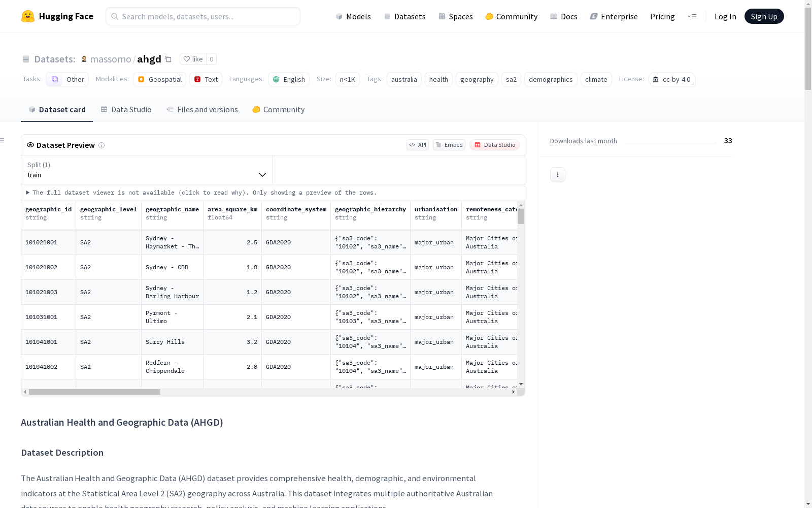Open the more navigation menu icon
This screenshot has height=508, width=812.
[692, 16]
